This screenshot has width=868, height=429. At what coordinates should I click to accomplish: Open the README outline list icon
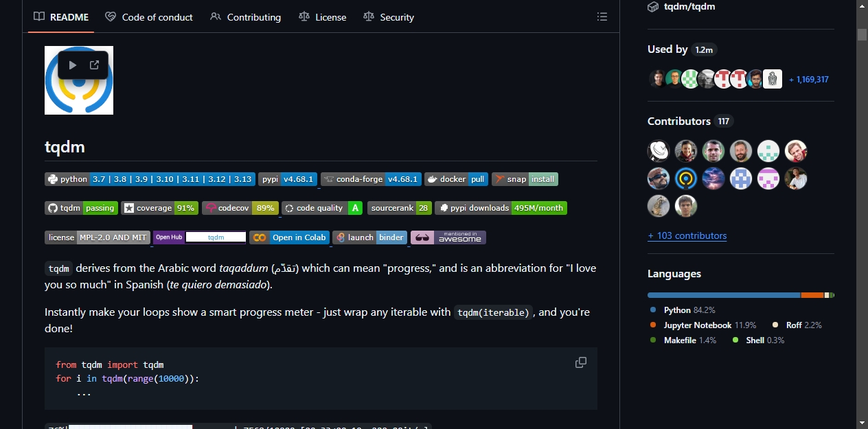click(602, 16)
